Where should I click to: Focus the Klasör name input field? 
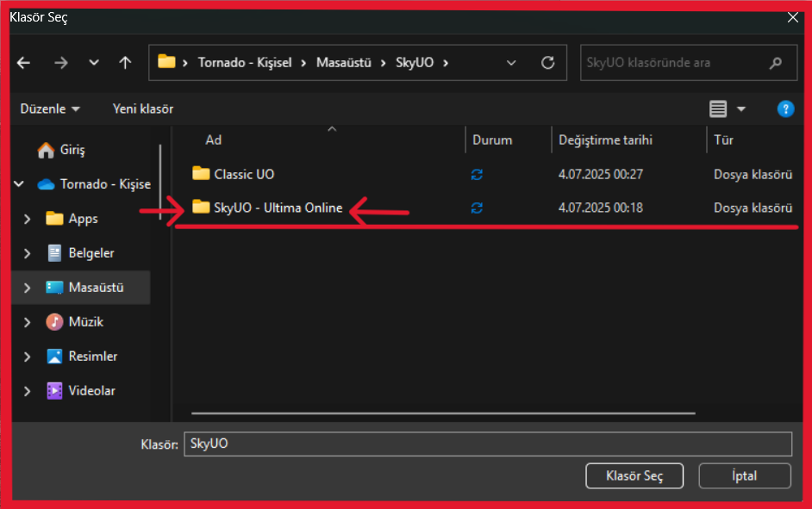[x=488, y=444]
